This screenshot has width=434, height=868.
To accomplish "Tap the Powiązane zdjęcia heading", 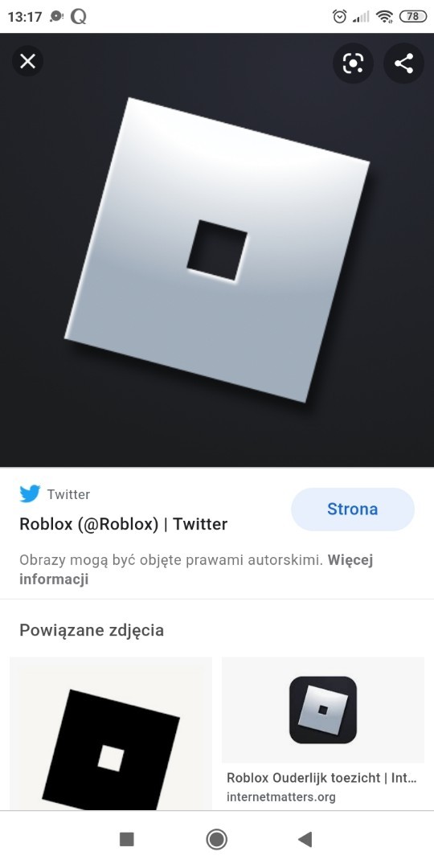I will [x=92, y=630].
